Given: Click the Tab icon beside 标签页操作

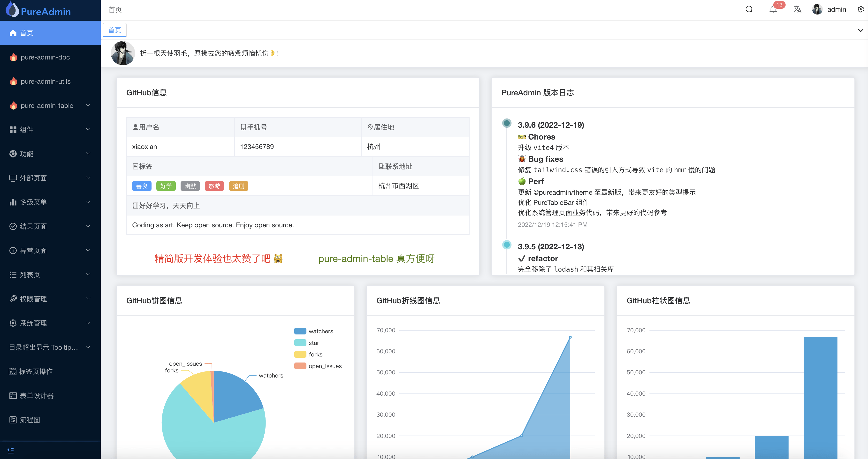Looking at the screenshot, I should 13,371.
